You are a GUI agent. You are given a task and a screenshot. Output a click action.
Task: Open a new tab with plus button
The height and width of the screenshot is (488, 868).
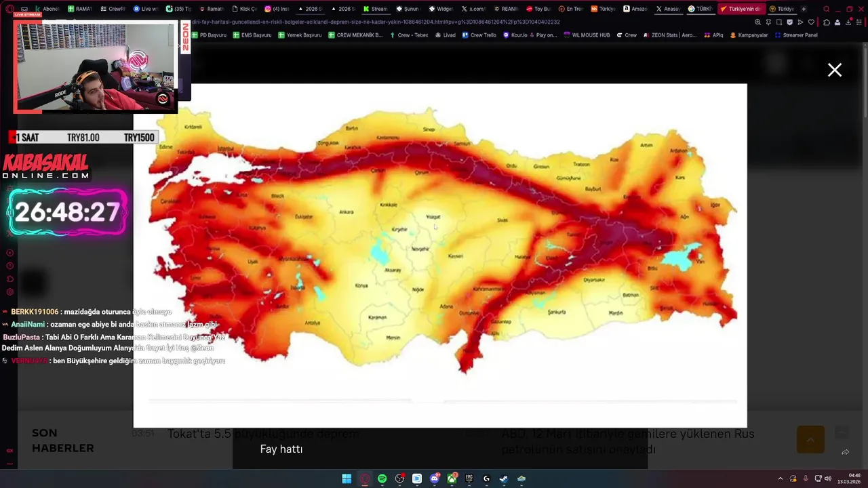coord(804,9)
